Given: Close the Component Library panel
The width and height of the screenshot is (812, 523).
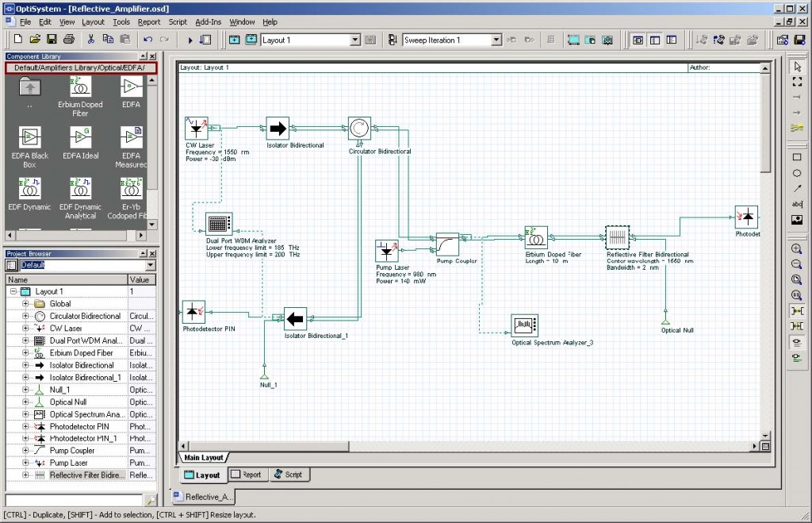Looking at the screenshot, I should [152, 56].
